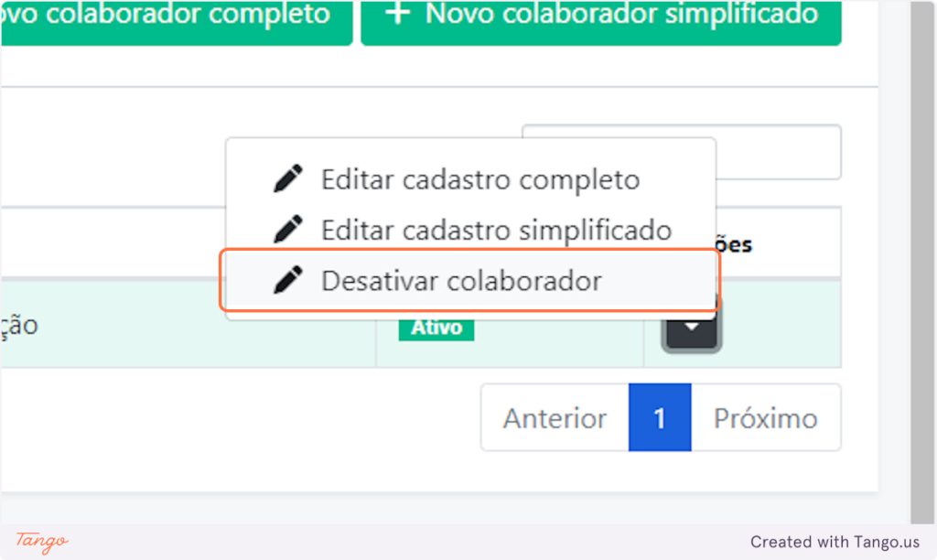Click the Tango logo in footer
This screenshot has height=560, width=937.
point(42,542)
